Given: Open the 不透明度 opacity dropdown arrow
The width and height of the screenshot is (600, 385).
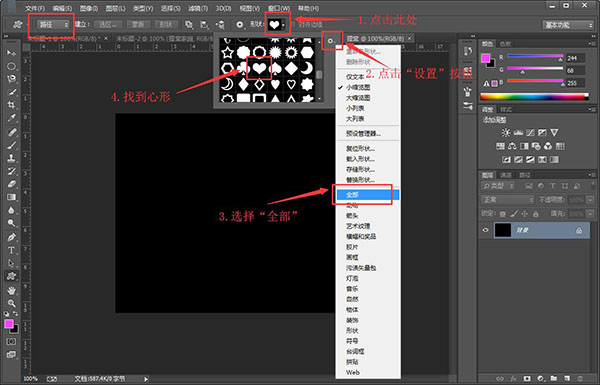Looking at the screenshot, I should [x=591, y=200].
